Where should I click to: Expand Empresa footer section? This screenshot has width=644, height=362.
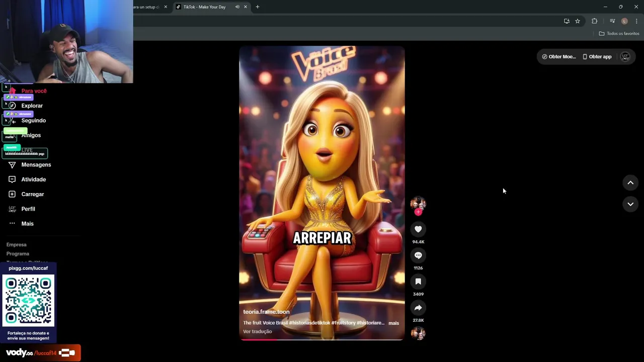pos(16,245)
